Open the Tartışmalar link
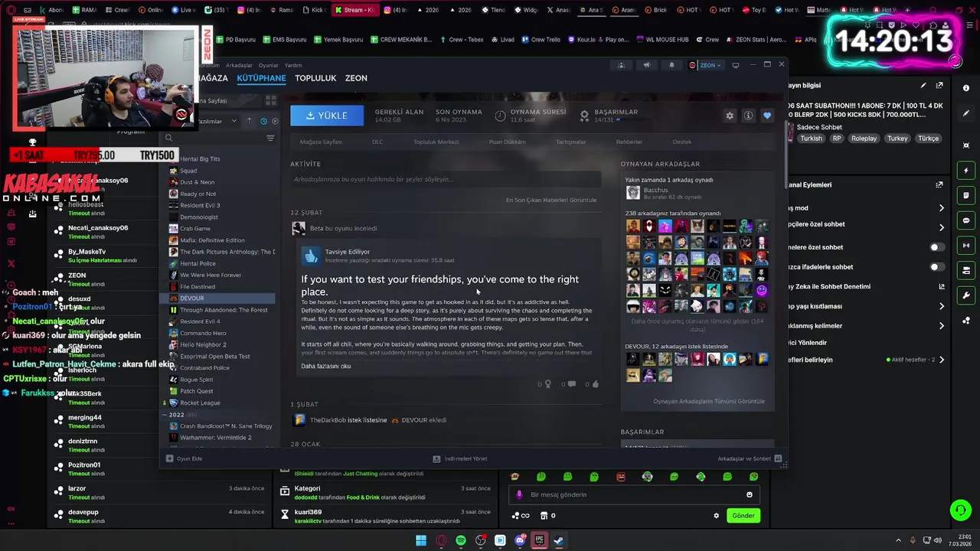This screenshot has height=551, width=980. 570,142
